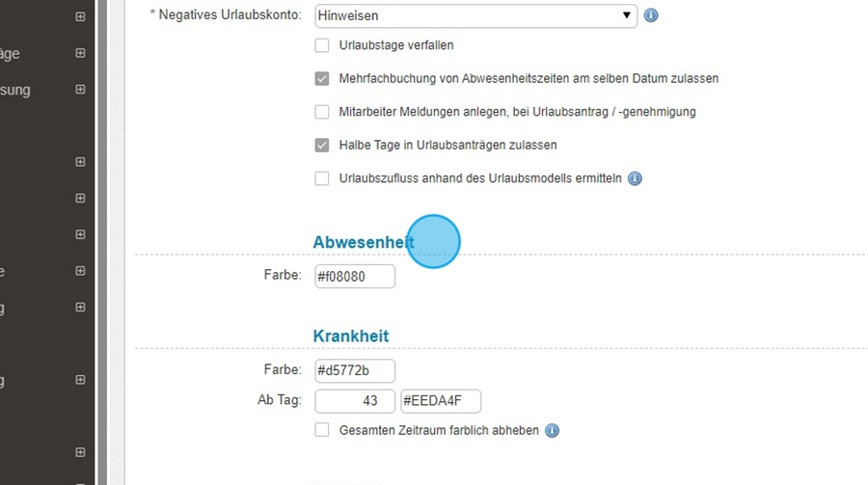This screenshot has width=868, height=485.
Task: Click info icon beside Negatives Urlaubskonto dropdown
Action: click(x=651, y=15)
